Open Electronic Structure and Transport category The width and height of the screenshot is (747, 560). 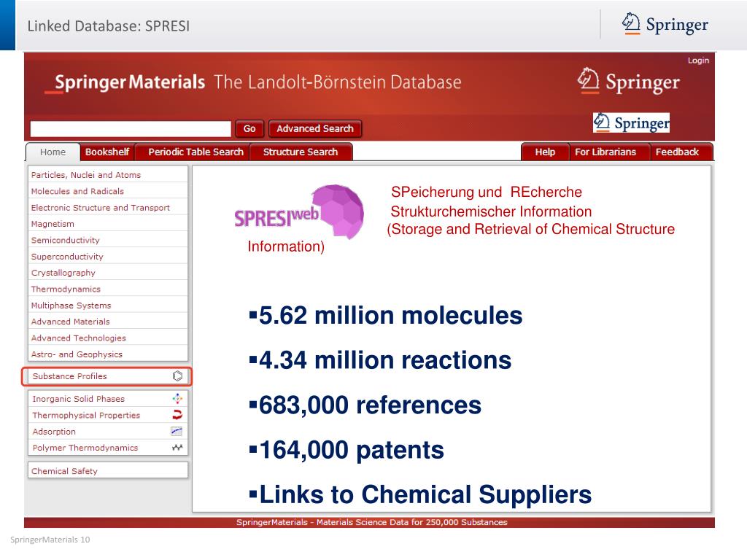[108, 208]
